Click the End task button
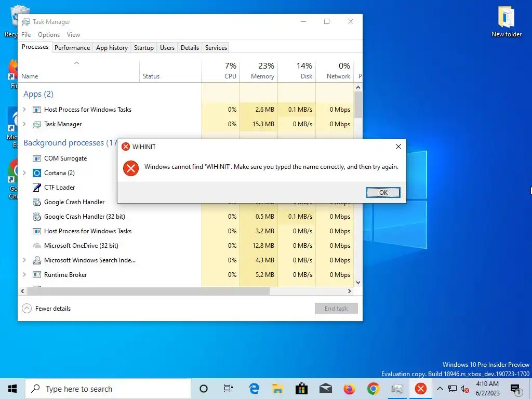This screenshot has width=532, height=399. click(336, 309)
